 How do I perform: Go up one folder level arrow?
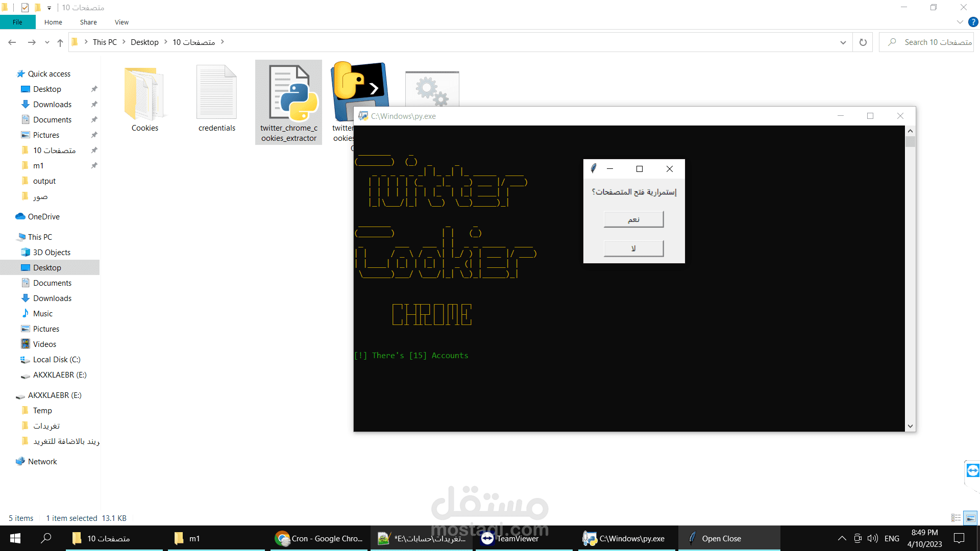[60, 42]
